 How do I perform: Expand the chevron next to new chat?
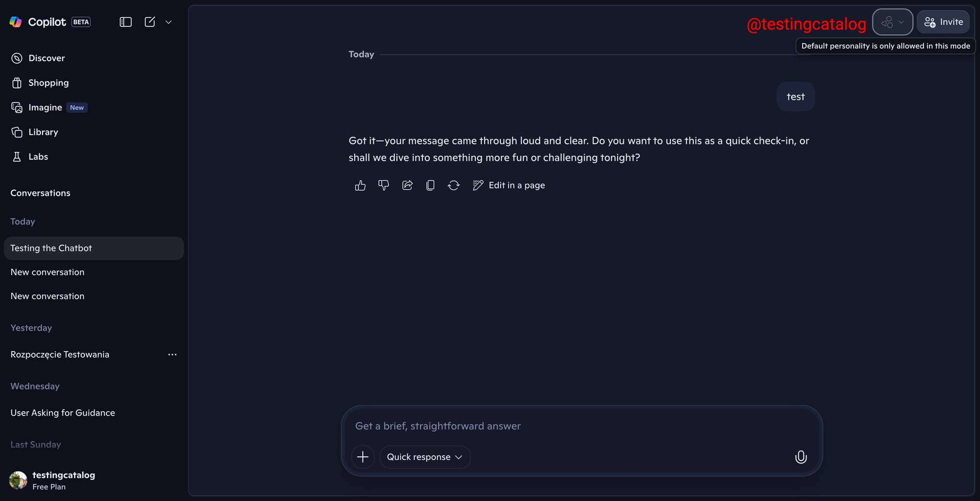(169, 22)
